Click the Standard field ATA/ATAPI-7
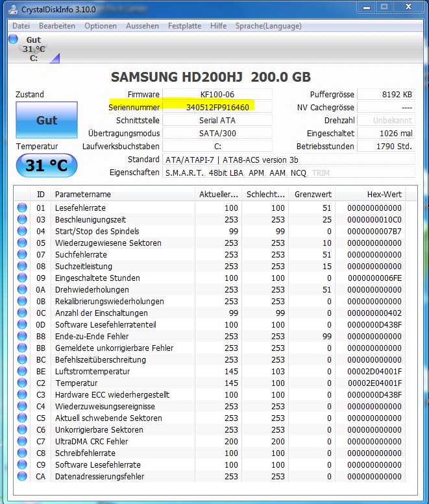429x504 pixels. (x=288, y=160)
